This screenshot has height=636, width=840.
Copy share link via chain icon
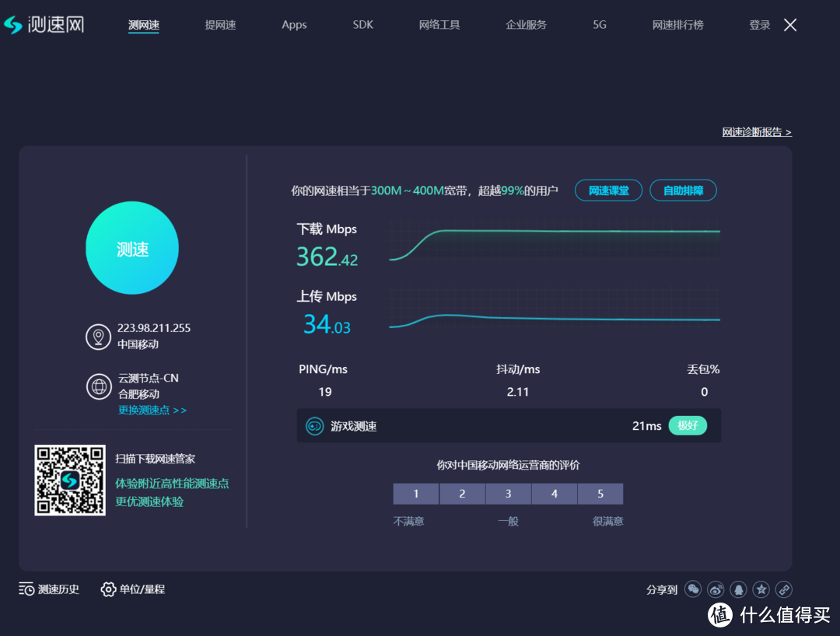(x=784, y=589)
